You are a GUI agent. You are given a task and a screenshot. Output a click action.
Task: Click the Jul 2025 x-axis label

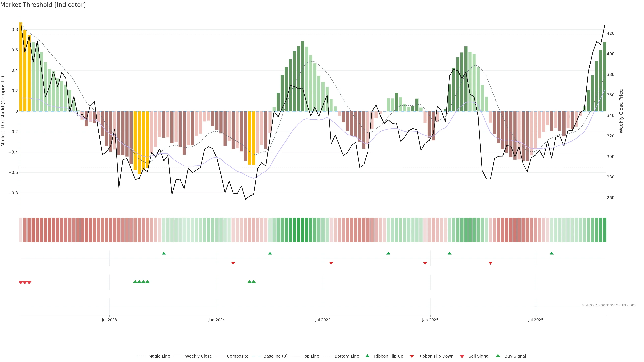pyautogui.click(x=536, y=320)
